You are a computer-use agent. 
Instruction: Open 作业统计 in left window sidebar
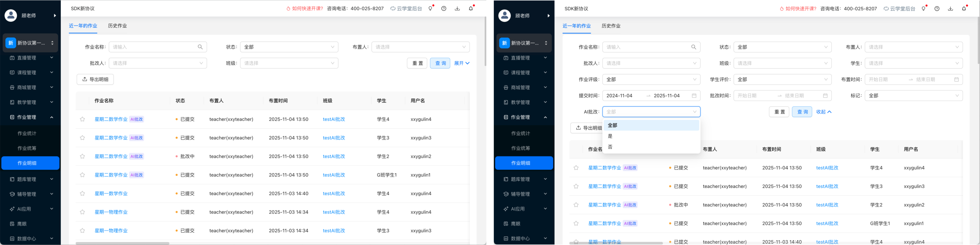27,134
